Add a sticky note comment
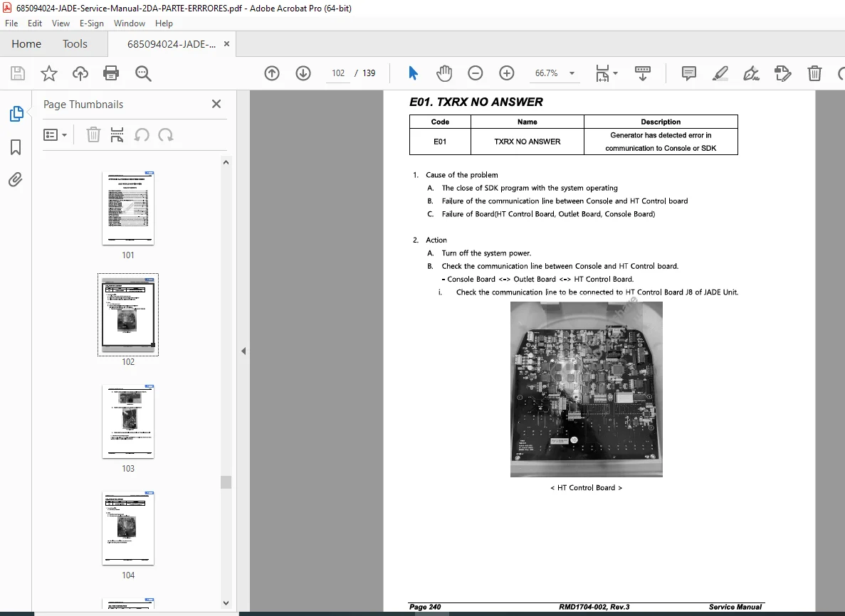845x616 pixels. (x=688, y=73)
